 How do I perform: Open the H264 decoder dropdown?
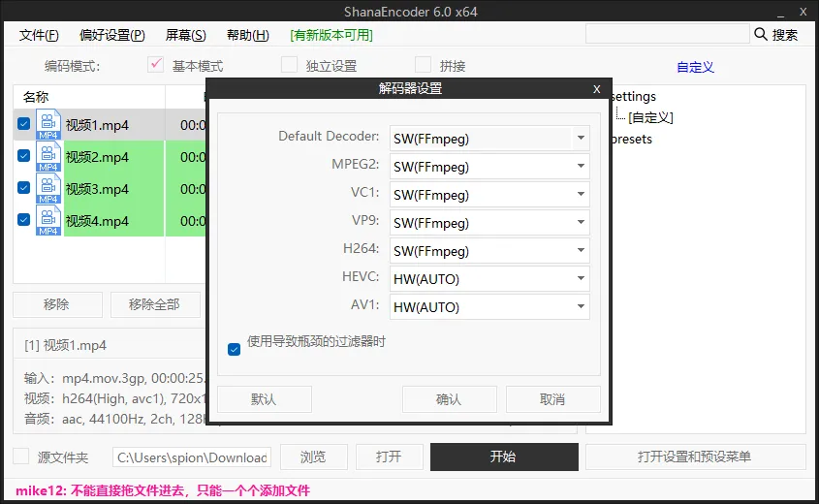(489, 251)
